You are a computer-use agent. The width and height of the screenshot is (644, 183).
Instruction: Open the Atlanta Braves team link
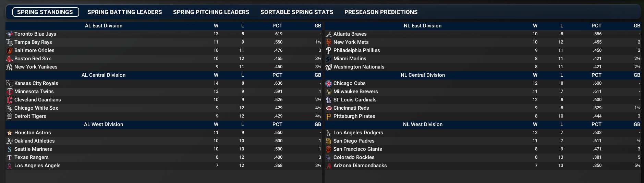point(350,34)
